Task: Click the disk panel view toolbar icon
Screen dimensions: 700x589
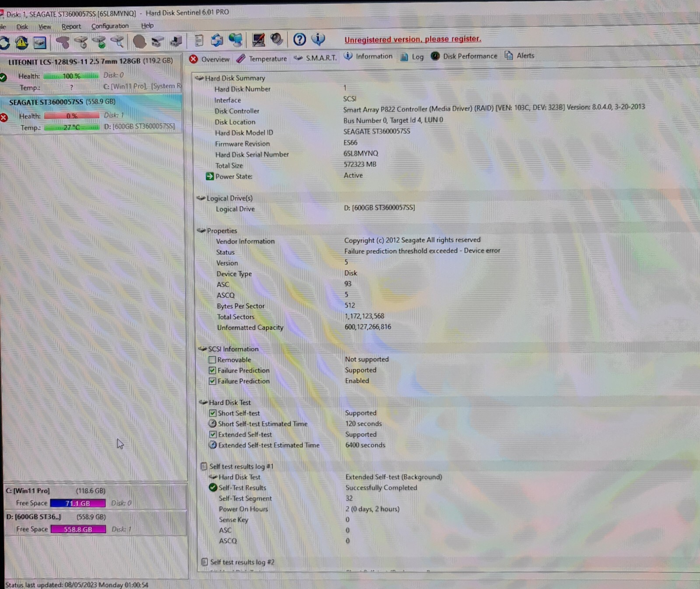Action: click(x=40, y=42)
